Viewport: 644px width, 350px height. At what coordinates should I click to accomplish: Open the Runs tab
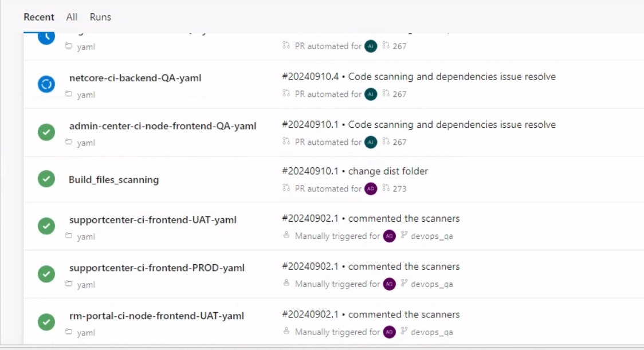tap(100, 17)
